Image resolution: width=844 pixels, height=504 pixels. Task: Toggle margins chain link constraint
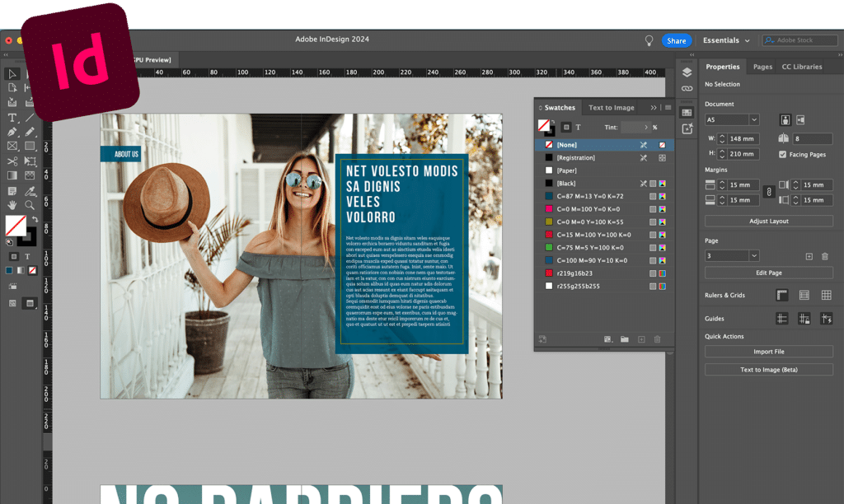(x=769, y=192)
